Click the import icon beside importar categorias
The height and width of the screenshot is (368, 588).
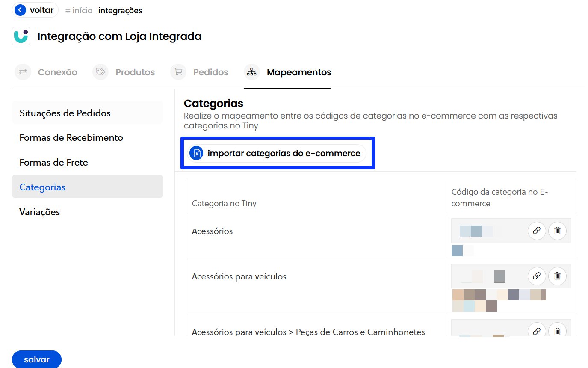[x=196, y=153]
